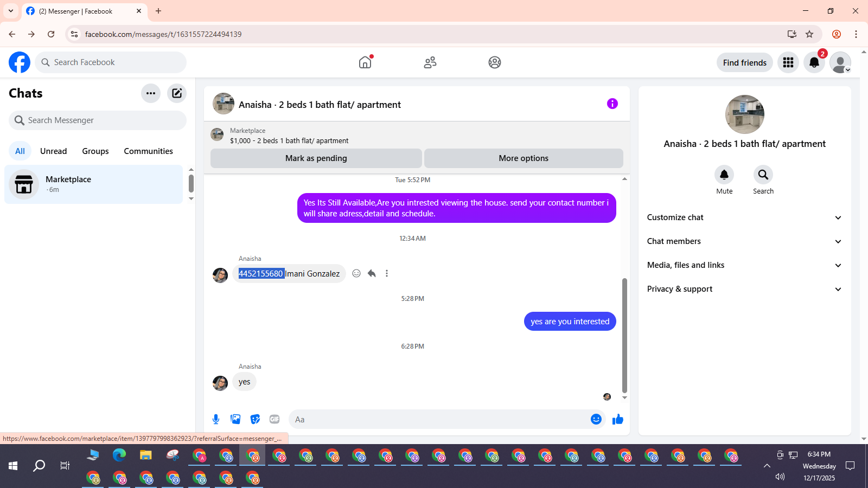Open the Marketplace listing $1,000 link
Image resolution: width=868 pixels, height=488 pixels.
[x=289, y=140]
